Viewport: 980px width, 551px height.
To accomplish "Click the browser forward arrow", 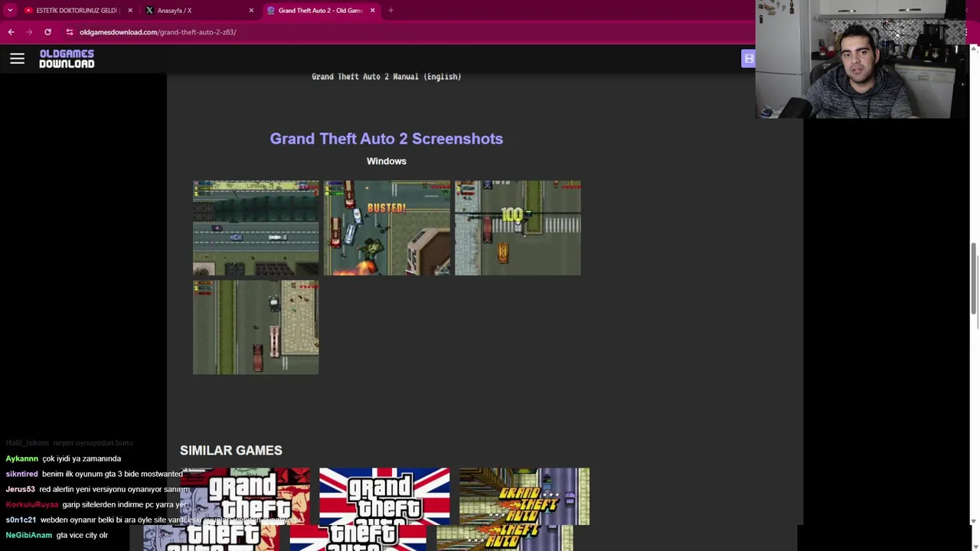I will [x=29, y=32].
